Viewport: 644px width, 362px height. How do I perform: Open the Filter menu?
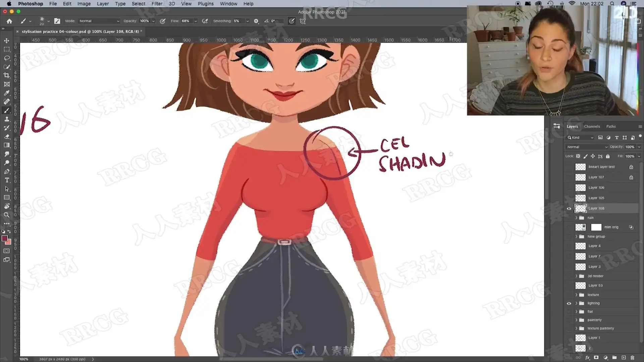point(157,4)
